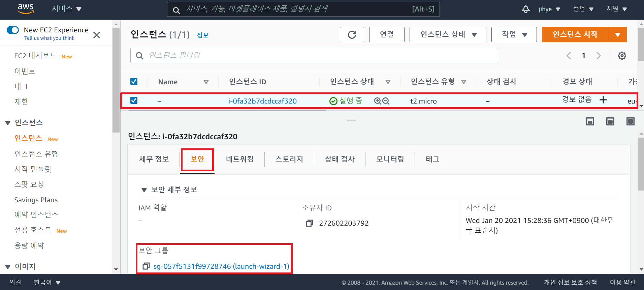
Task: Open Savings Plans in sidebar
Action: click(36, 200)
